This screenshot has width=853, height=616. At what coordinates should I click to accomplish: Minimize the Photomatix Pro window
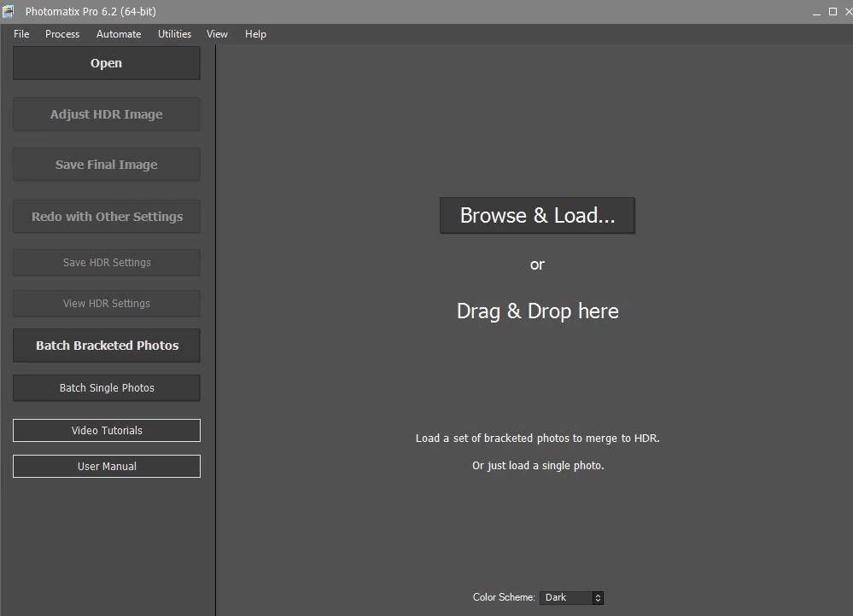point(816,12)
